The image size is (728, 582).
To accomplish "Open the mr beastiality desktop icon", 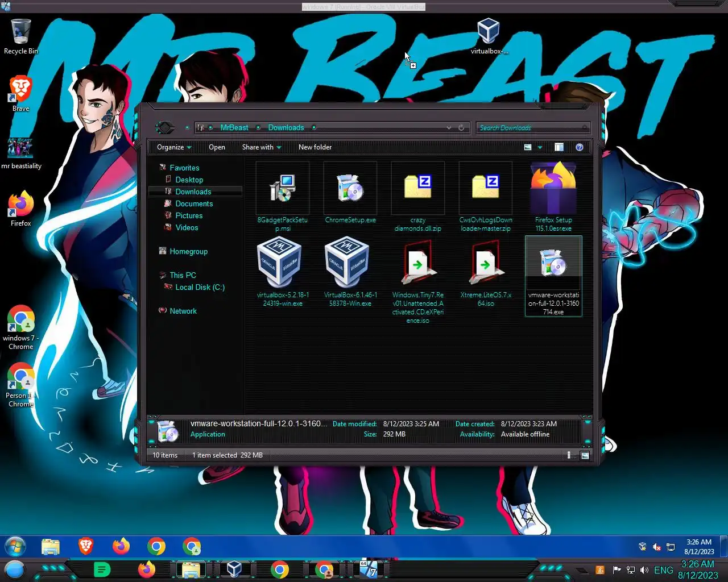I will (21, 153).
